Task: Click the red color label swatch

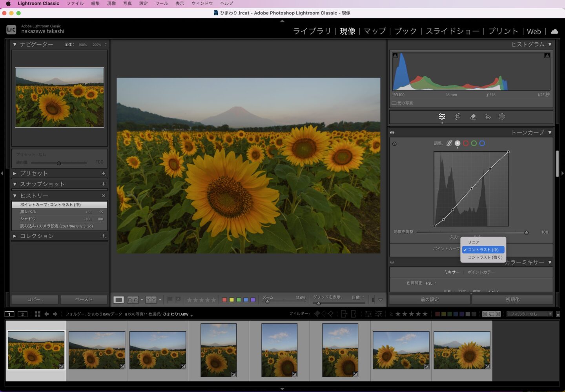Action: (224, 300)
